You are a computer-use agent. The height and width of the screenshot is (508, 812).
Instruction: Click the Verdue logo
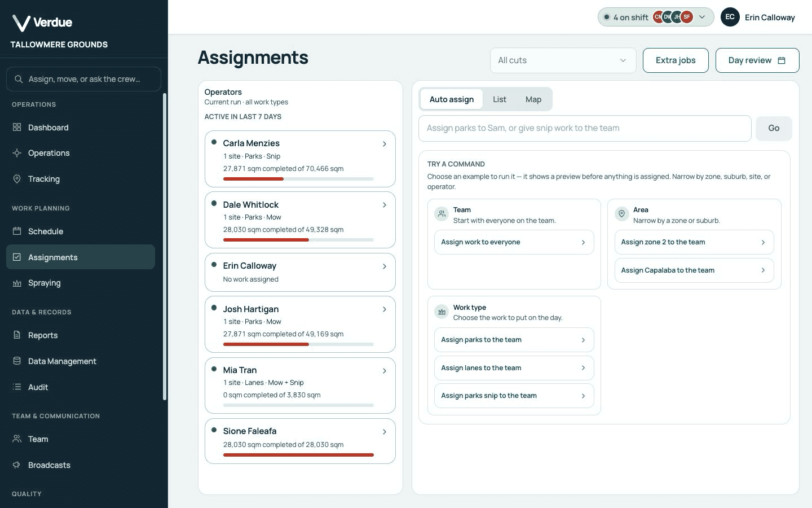[42, 23]
